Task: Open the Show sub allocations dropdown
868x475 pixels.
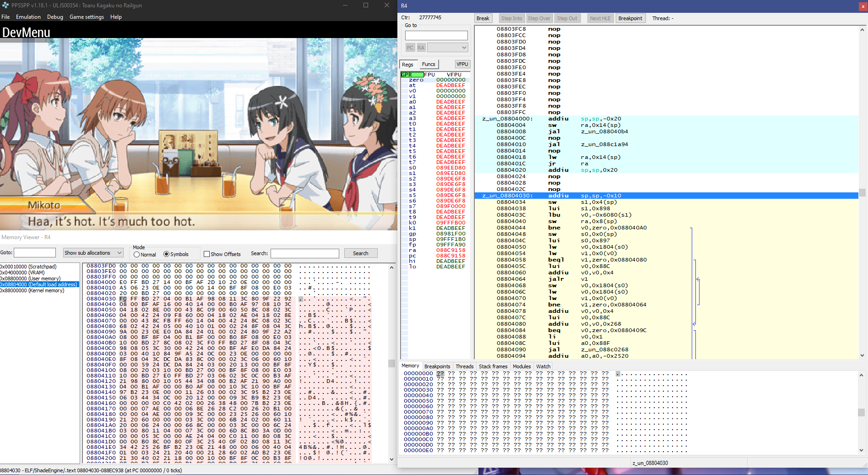Action: [x=93, y=253]
